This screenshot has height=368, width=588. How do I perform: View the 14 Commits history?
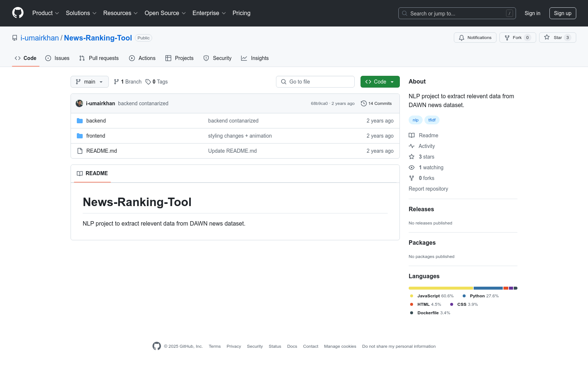click(376, 103)
